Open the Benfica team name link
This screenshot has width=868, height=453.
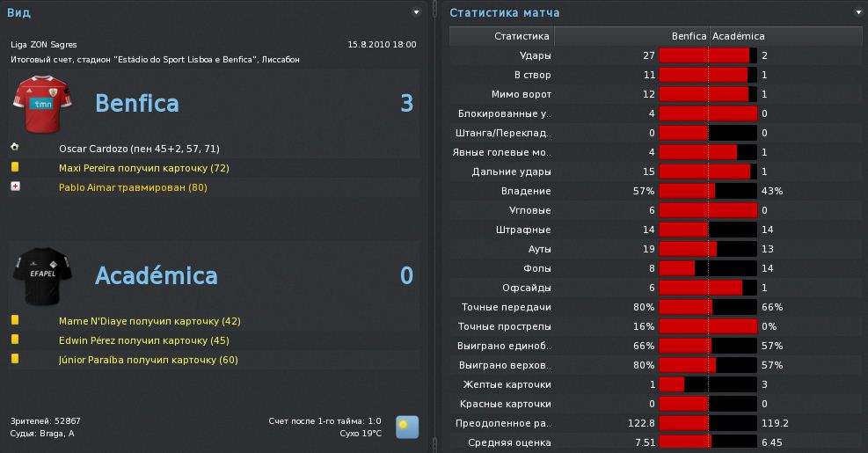[136, 104]
